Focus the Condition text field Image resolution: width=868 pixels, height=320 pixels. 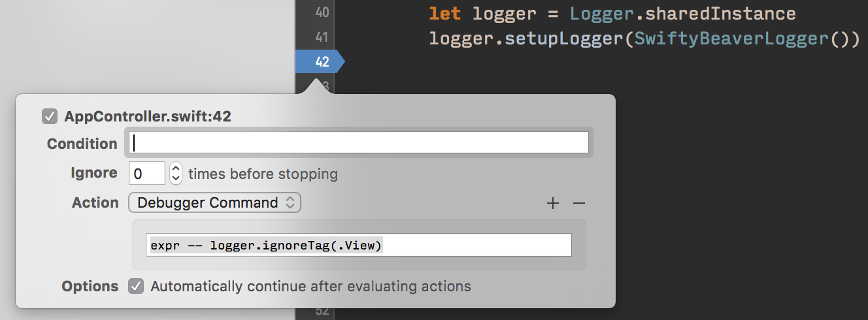point(358,143)
